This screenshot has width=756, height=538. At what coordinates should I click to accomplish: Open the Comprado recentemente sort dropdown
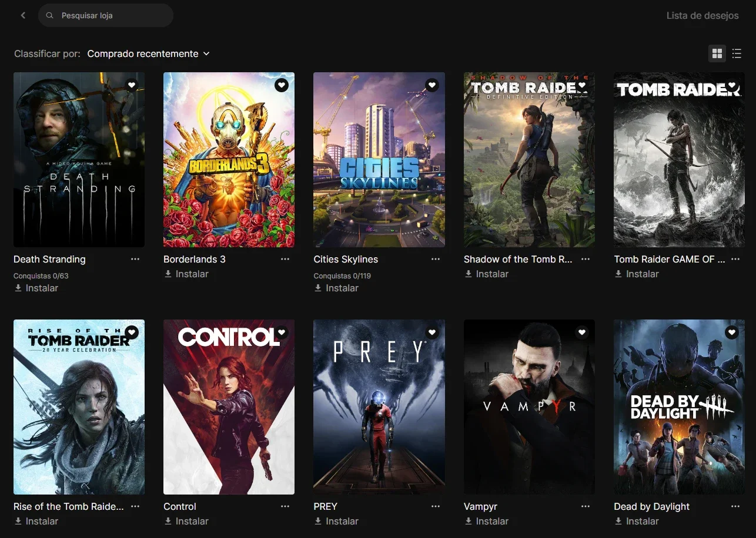point(148,53)
